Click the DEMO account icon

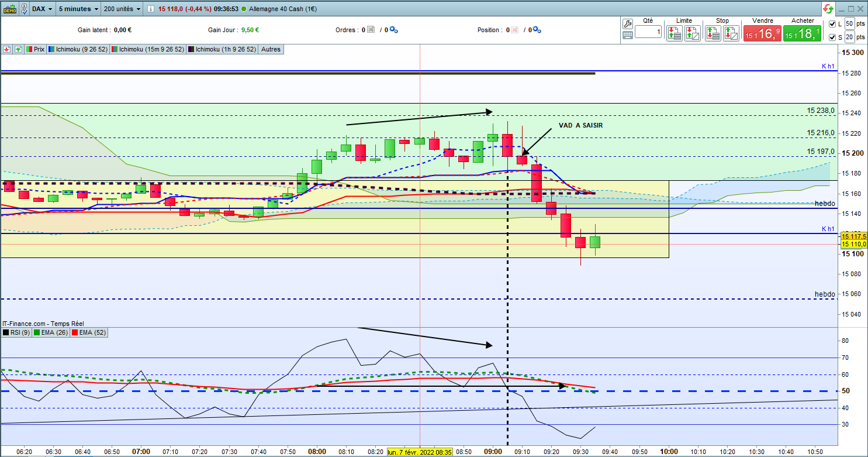coord(9,9)
